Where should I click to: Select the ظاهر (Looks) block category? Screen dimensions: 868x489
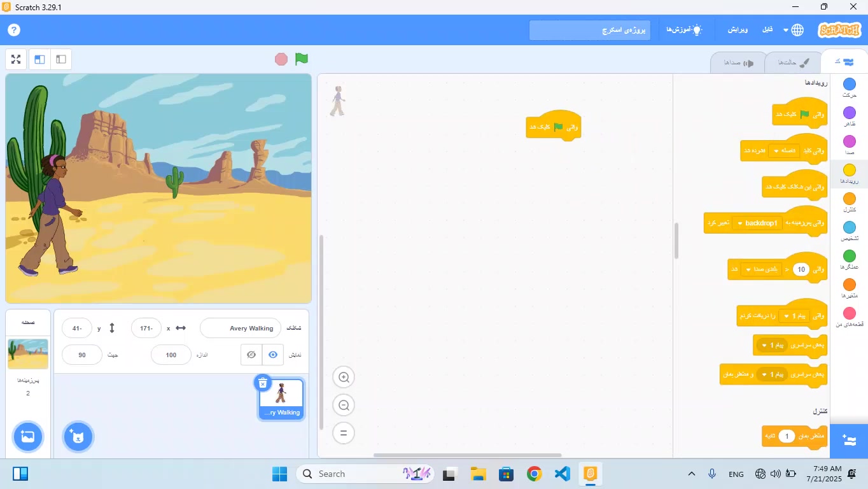point(850,117)
